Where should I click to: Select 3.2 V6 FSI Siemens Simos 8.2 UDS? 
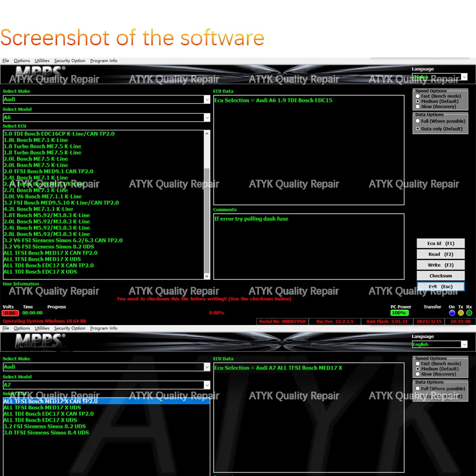pyautogui.click(x=49, y=247)
